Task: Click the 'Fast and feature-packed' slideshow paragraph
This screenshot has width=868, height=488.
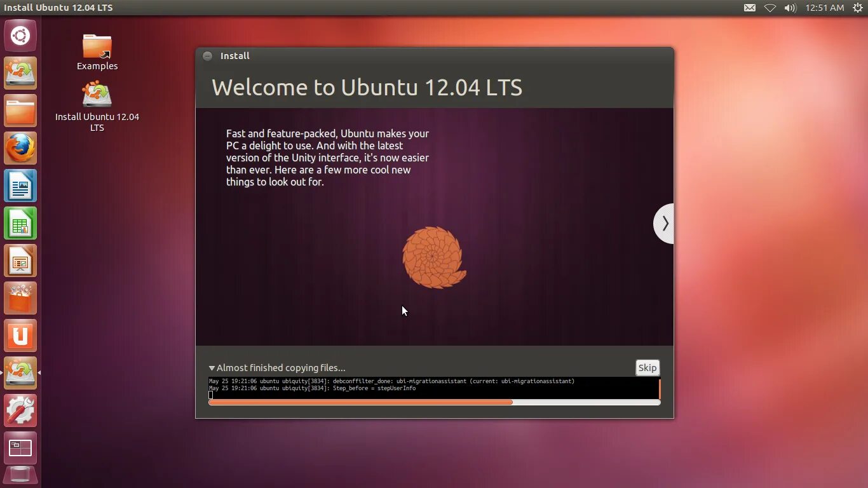Action: point(328,158)
